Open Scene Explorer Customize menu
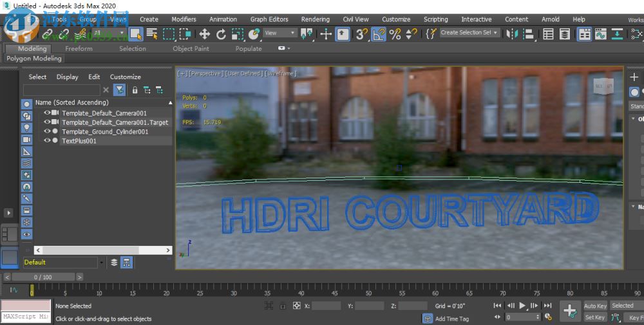The height and width of the screenshot is (325, 644). click(x=126, y=77)
